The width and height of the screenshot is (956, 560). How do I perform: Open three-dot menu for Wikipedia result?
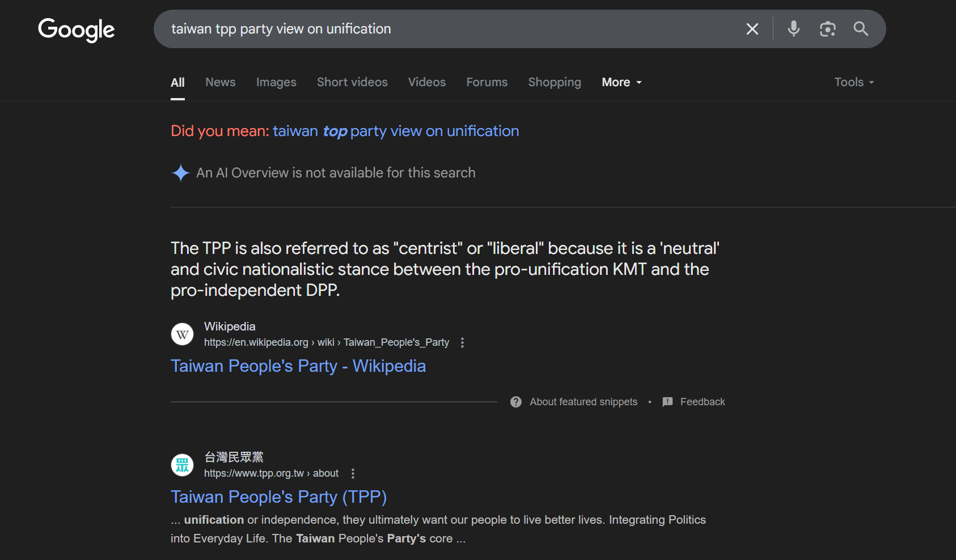462,342
